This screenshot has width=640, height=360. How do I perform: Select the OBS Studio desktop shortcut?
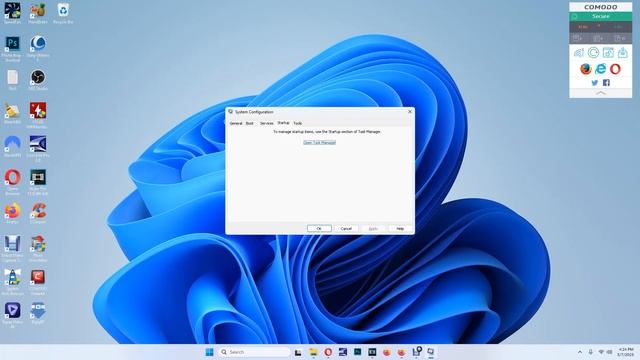point(38,80)
